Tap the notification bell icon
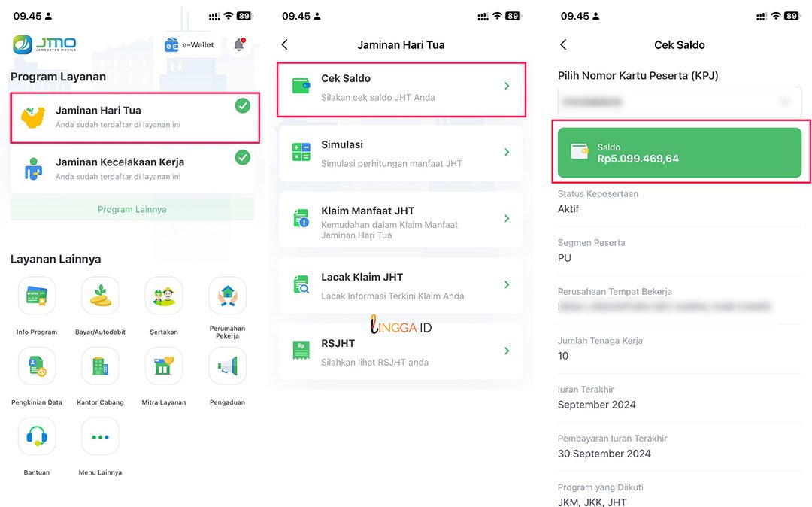Screen dimensions: 812x507 pyautogui.click(x=239, y=44)
